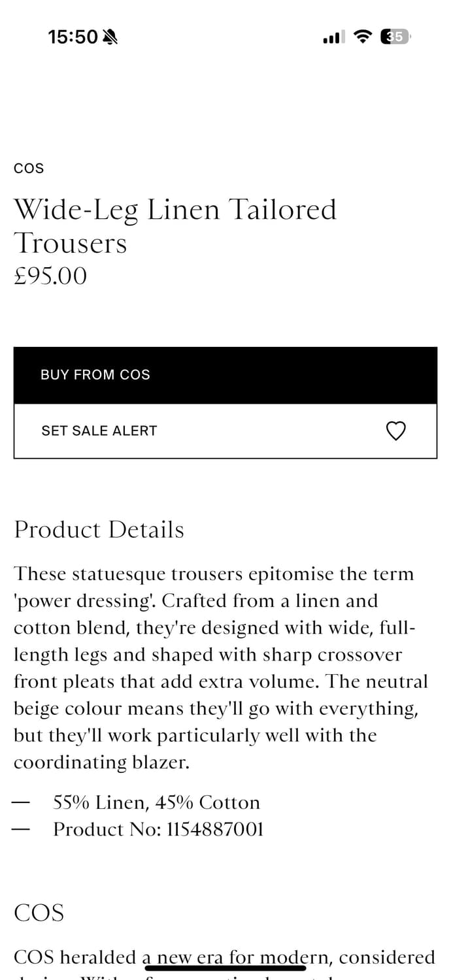This screenshot has height=980, width=451.
Task: Select the Product No: 1154887001 line
Action: (159, 829)
